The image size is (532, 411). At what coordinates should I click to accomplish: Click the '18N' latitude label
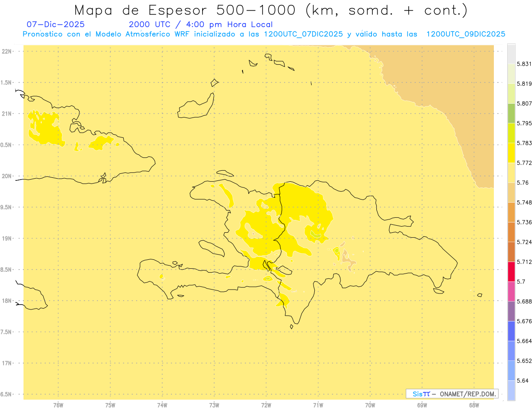point(7,301)
